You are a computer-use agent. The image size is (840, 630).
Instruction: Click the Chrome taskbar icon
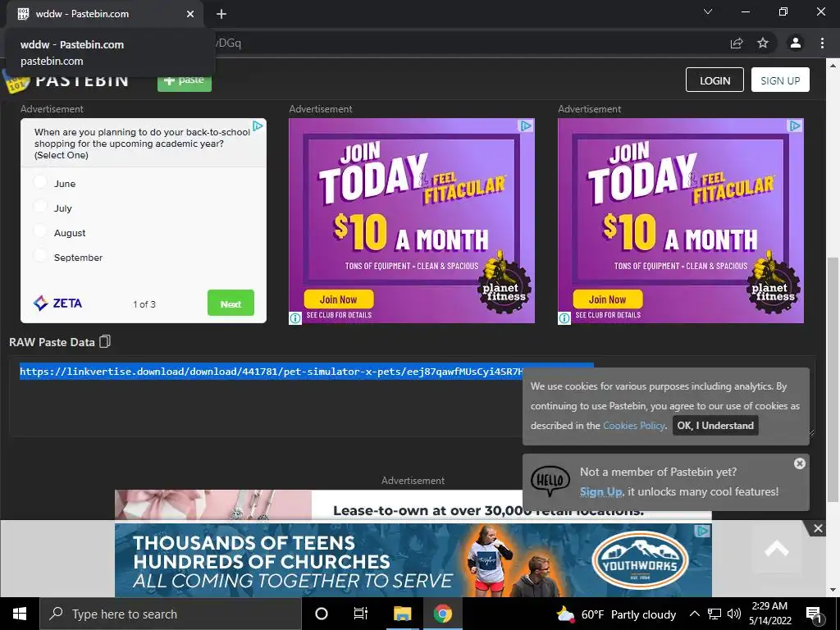(x=442, y=614)
